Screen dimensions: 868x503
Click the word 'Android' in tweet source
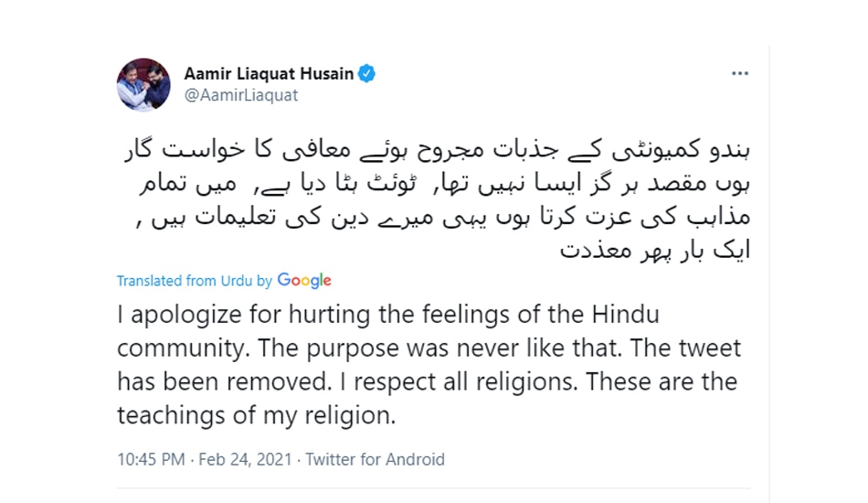[x=413, y=459]
